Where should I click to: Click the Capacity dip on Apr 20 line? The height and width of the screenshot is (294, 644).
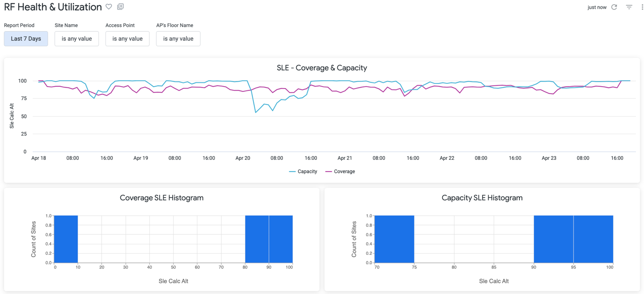point(256,112)
